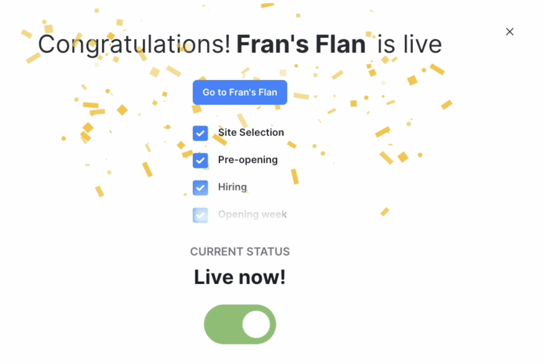Viewport: 544px width, 364px height.
Task: Toggle the faded Opening week checkbox
Action: click(x=200, y=215)
